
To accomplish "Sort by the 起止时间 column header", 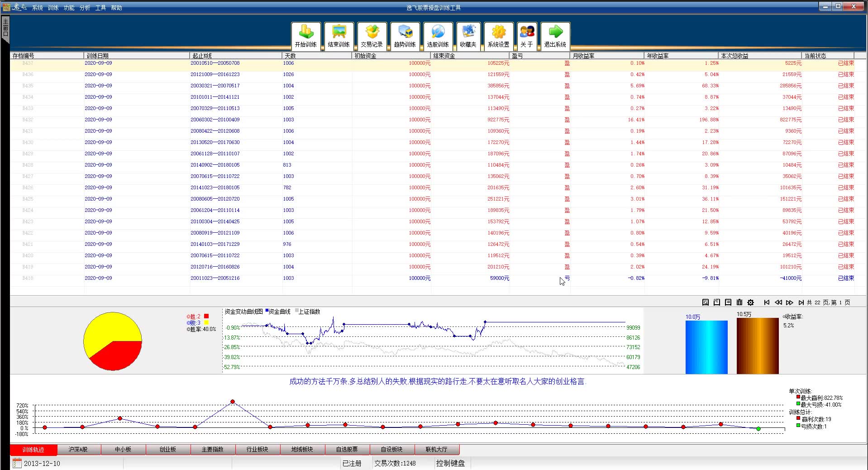I will coord(236,56).
